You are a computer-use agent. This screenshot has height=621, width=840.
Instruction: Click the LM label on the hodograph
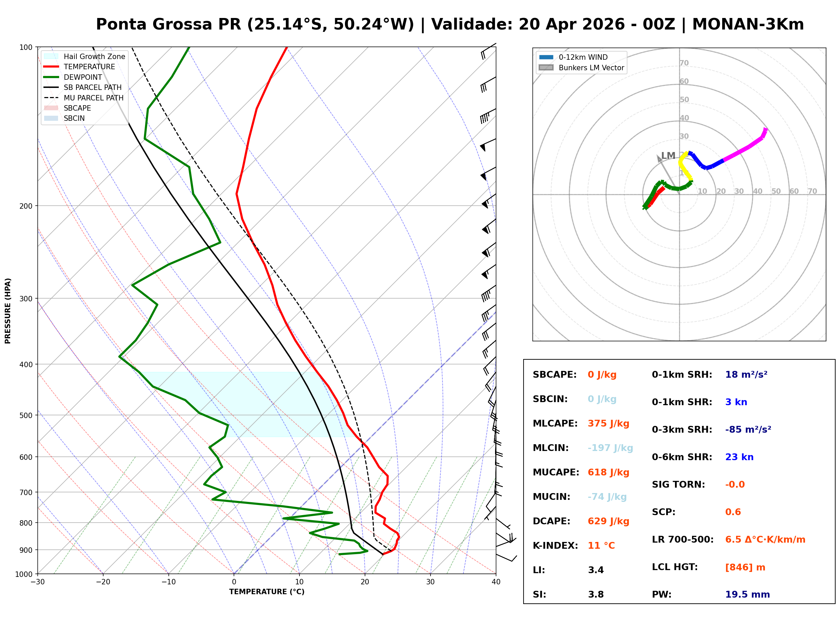point(668,155)
